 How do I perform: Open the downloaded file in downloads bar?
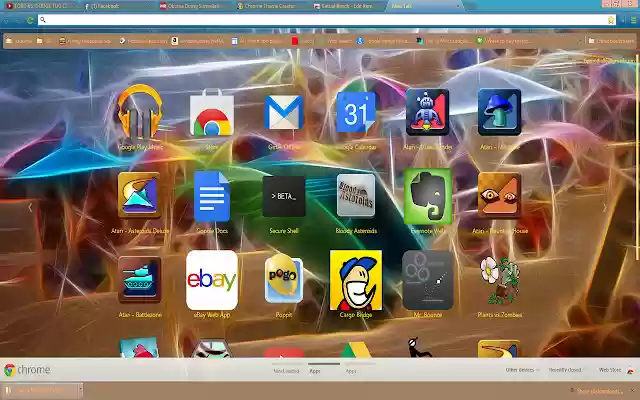point(40,390)
